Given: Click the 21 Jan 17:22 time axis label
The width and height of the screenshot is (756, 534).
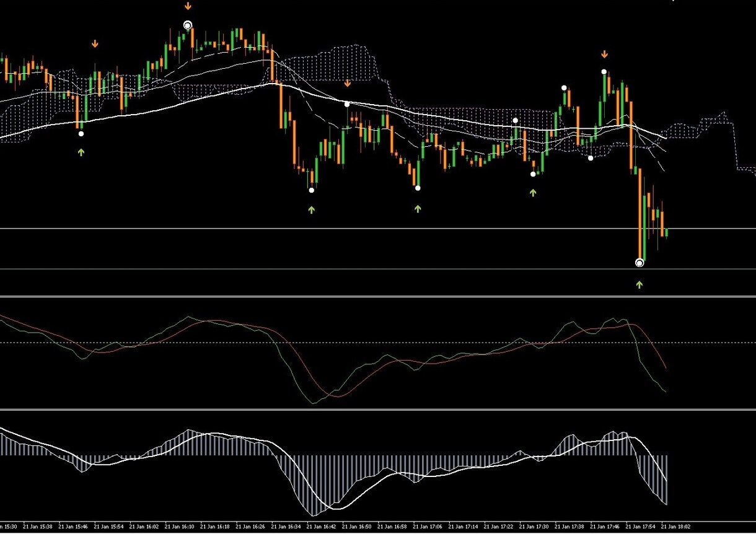Looking at the screenshot, I should click(499, 527).
